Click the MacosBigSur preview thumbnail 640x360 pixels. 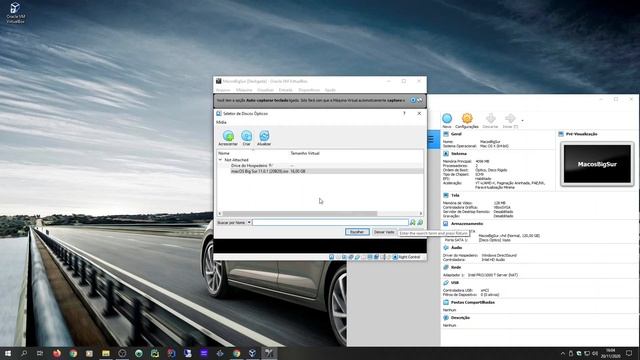point(597,164)
